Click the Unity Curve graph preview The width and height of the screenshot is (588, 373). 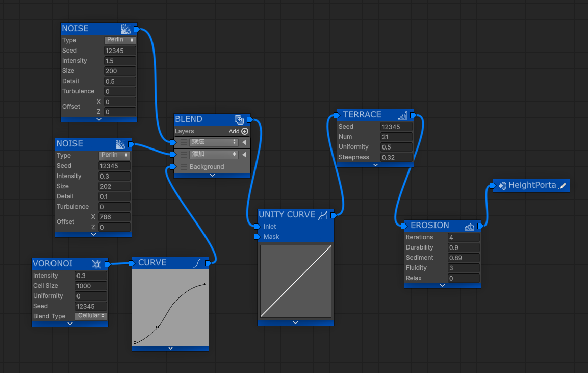click(x=296, y=282)
